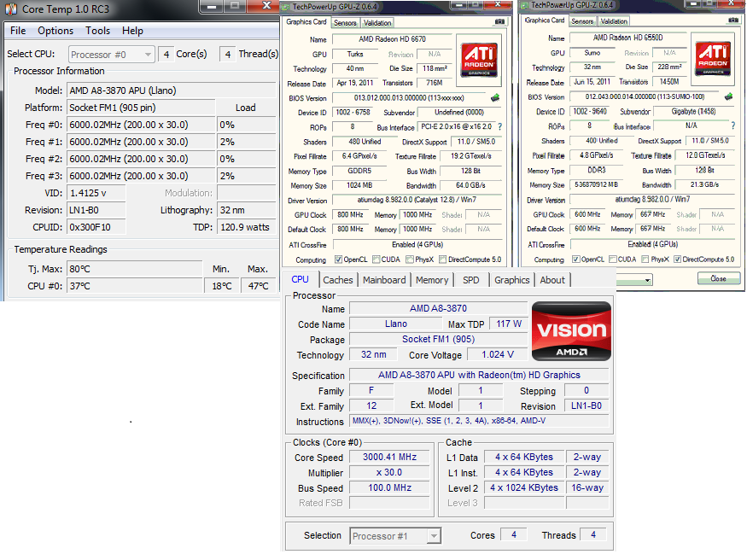This screenshot has width=747, height=560.
Task: Open the Select CPU dropdown in Core Temp
Action: coord(112,55)
